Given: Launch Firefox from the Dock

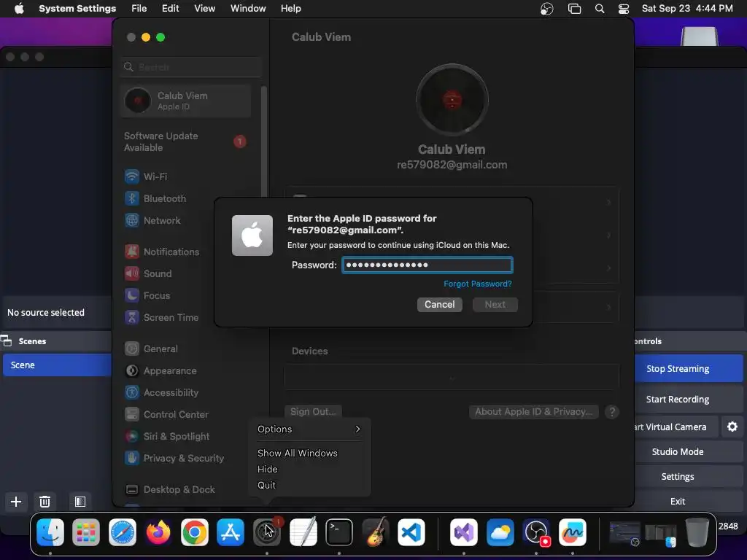Looking at the screenshot, I should tap(158, 532).
